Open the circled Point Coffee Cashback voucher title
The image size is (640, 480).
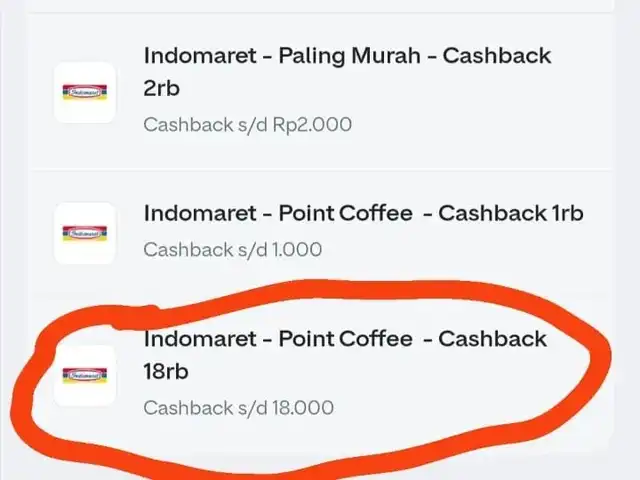345,355
